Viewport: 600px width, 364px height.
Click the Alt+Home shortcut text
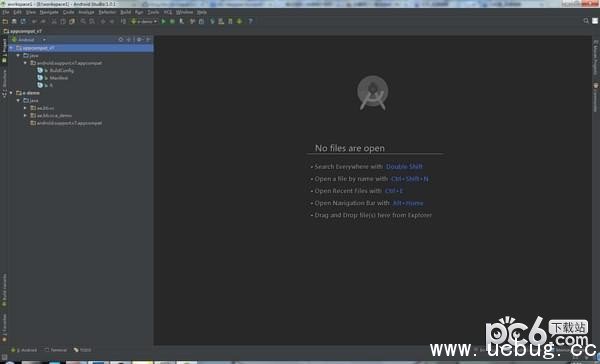(x=408, y=203)
